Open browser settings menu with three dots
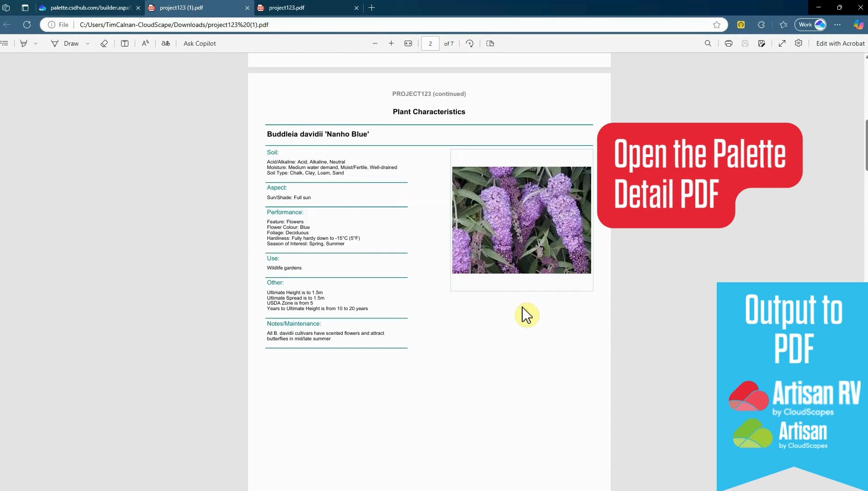The width and height of the screenshot is (868, 491). coord(837,25)
